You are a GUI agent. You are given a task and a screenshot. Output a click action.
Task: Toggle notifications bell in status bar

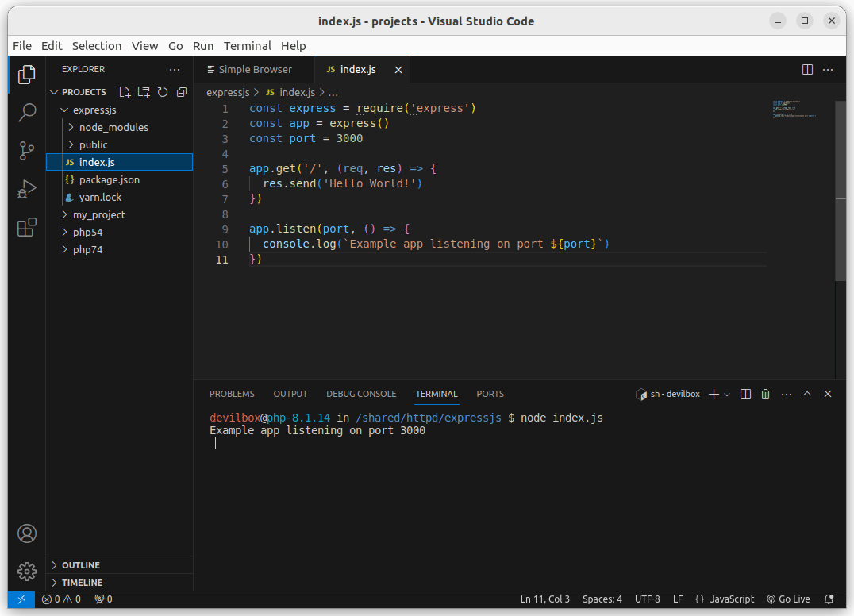(x=829, y=599)
